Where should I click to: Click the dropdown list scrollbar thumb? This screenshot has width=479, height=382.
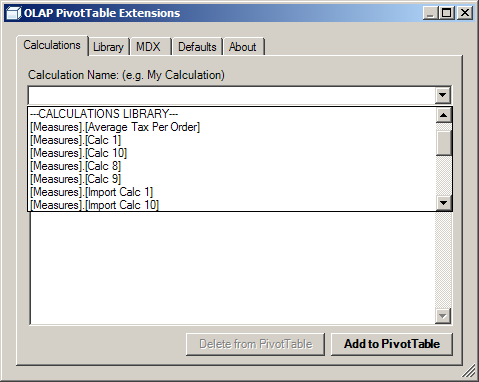click(x=443, y=143)
